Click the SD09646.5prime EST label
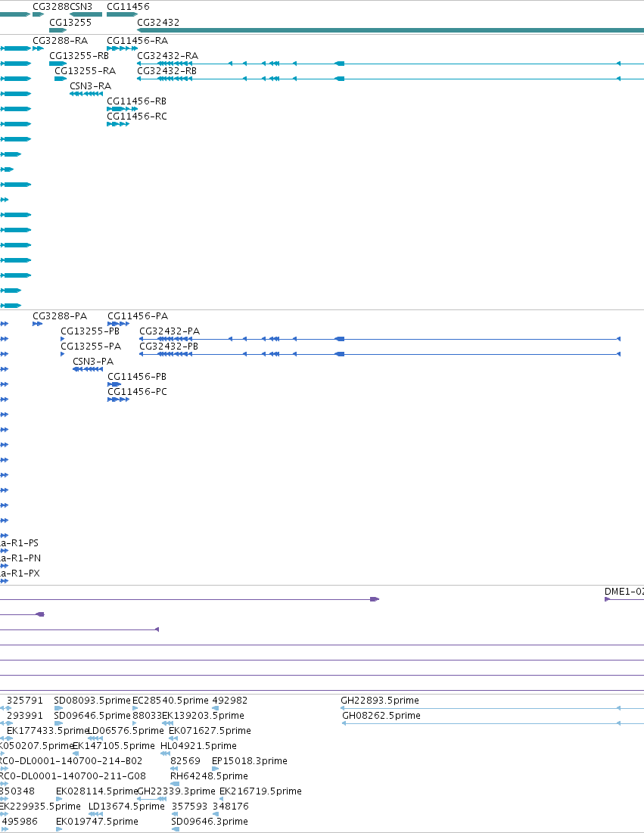Viewport: 644px width, 833px height. [x=92, y=716]
